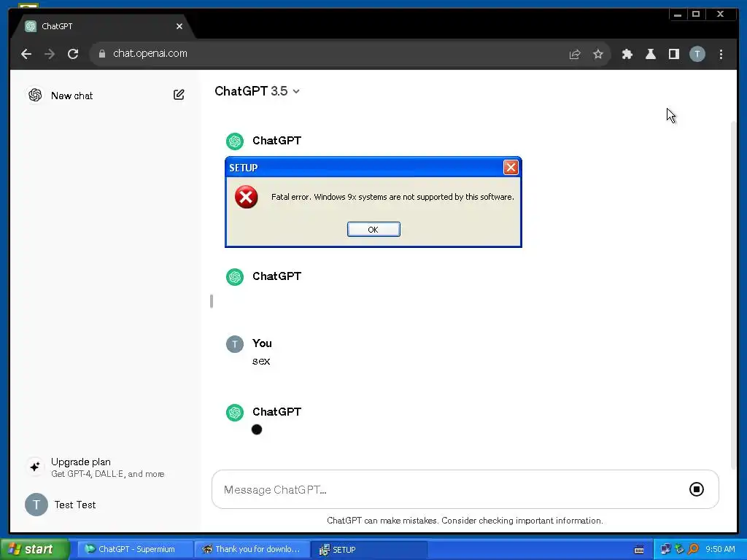Image resolution: width=747 pixels, height=560 pixels.
Task: Click the user message text 'sex'
Action: click(x=261, y=362)
